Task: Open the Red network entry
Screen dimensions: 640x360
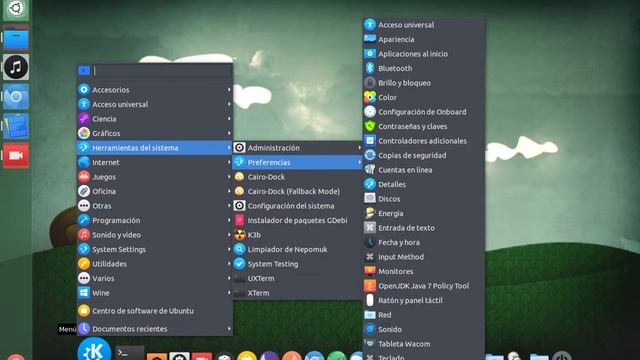Action: click(x=424, y=315)
